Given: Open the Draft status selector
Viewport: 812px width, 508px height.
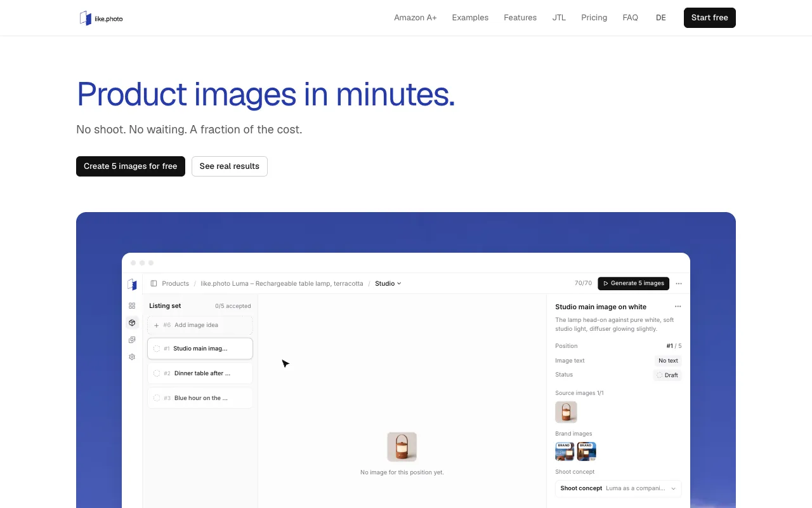Looking at the screenshot, I should tap(667, 375).
